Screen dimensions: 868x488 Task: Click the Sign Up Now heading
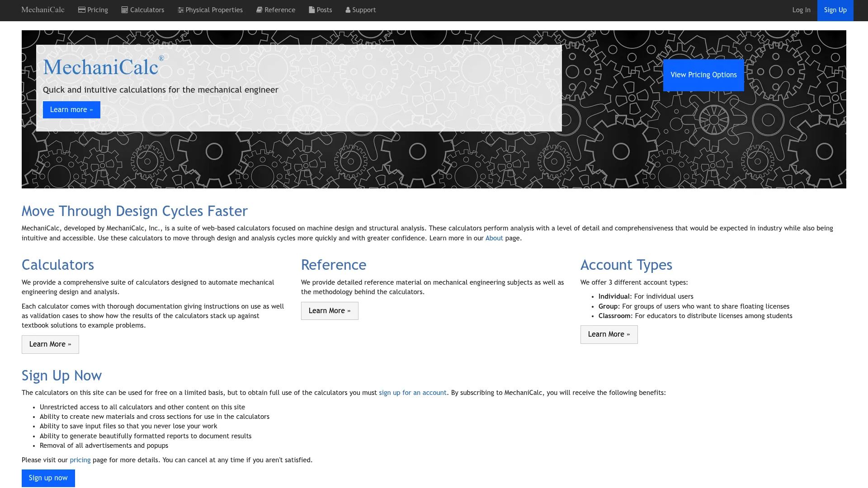(x=61, y=375)
